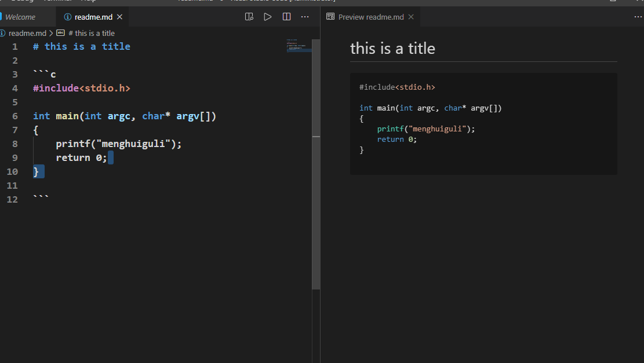Click the closing backticks on line 12
The height and width of the screenshot is (363, 644).
41,197
